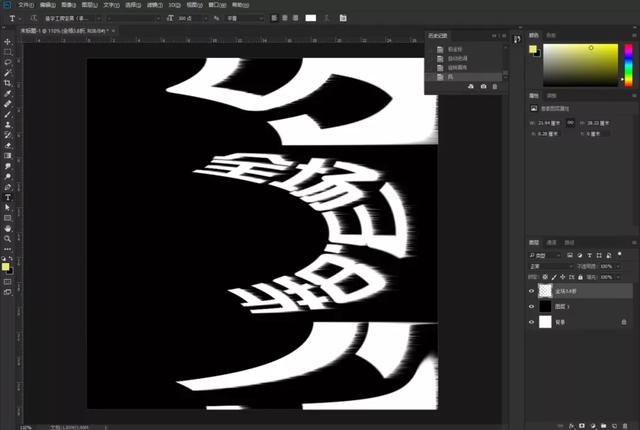This screenshot has height=430, width=640.
Task: Hide the black 图层 1 layer
Action: 531,306
